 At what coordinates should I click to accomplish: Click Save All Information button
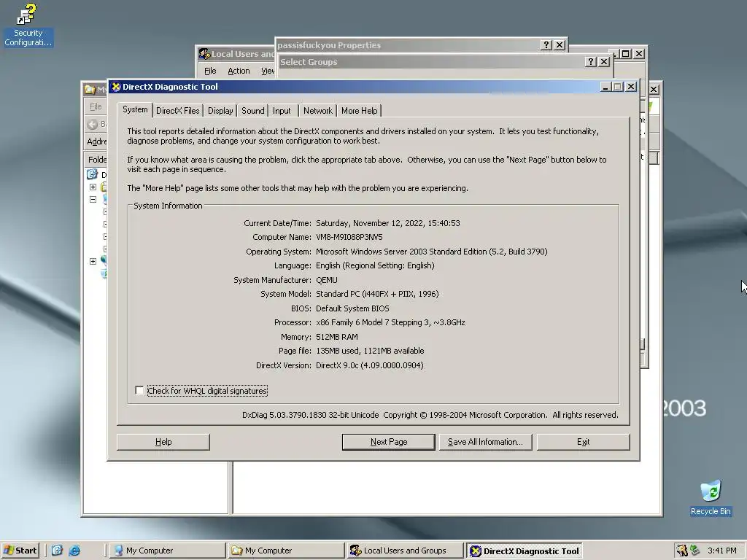[x=485, y=442]
